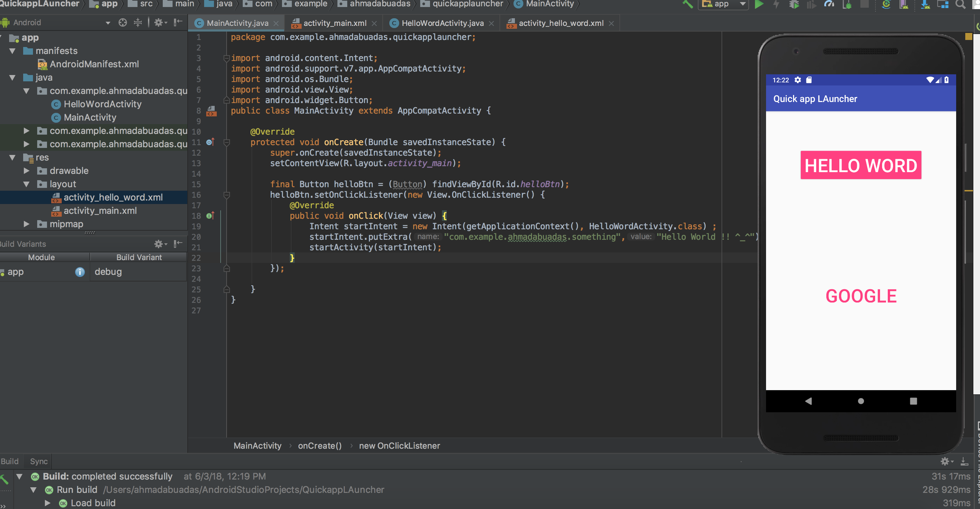Sync project with Gradle files icon
The width and height of the screenshot is (980, 509).
[886, 5]
